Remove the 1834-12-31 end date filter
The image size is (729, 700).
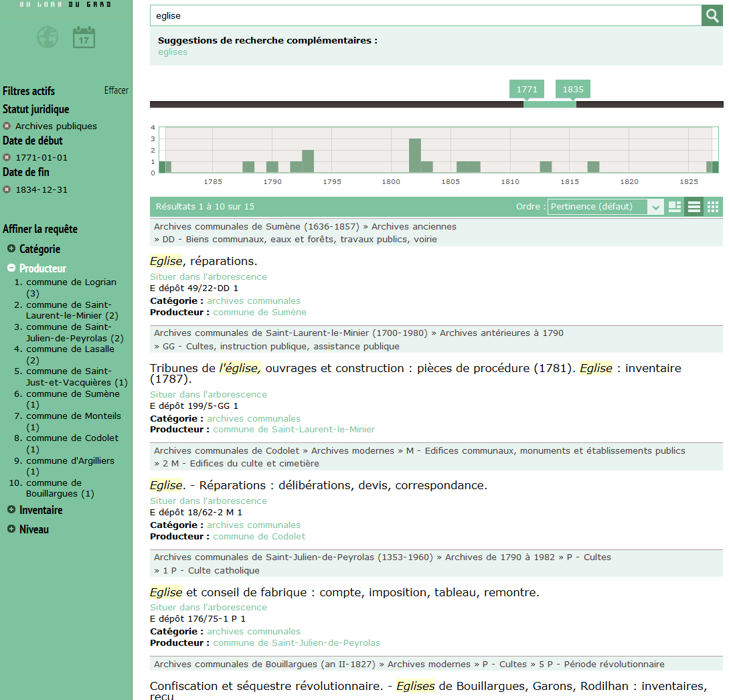tap(7, 189)
